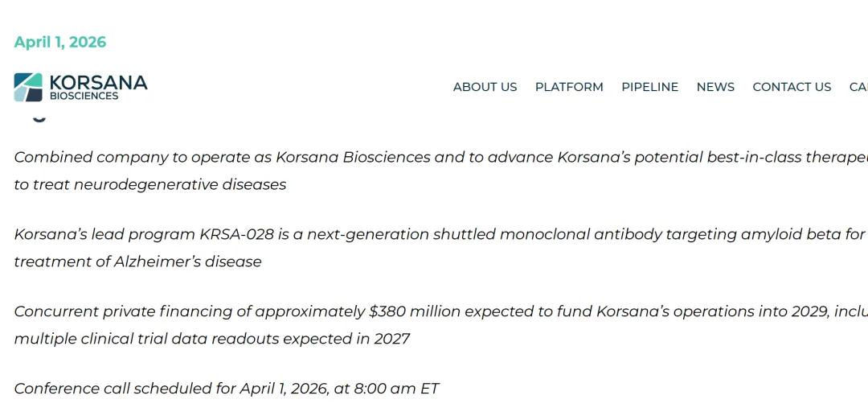Screen dimensions: 868x416
Task: Click the April 1, 2026 date label
Action: coord(60,42)
